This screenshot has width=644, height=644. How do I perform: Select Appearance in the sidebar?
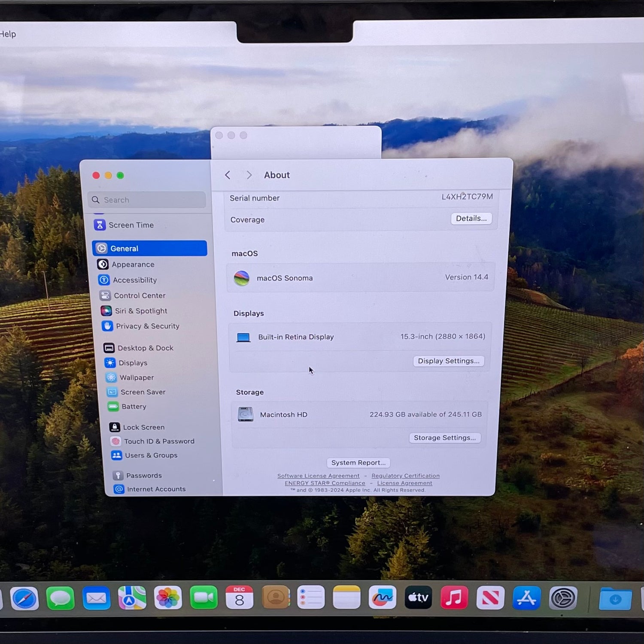[133, 264]
